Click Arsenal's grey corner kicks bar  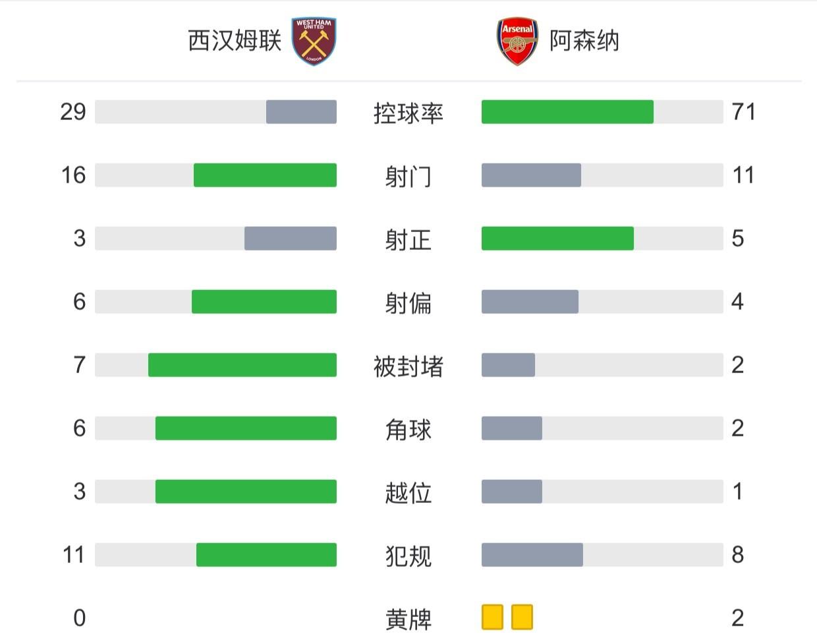pos(512,428)
